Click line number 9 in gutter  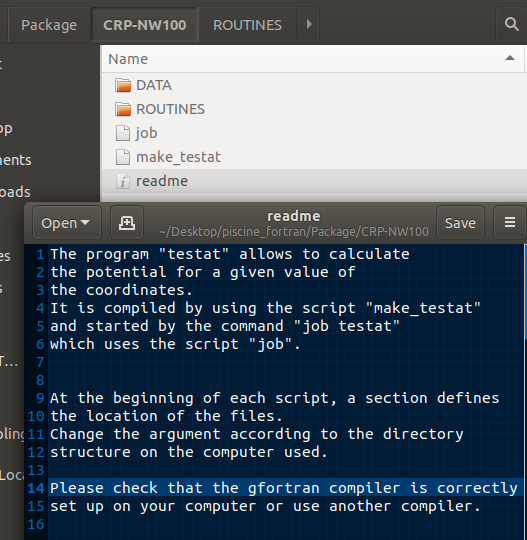pos(40,398)
